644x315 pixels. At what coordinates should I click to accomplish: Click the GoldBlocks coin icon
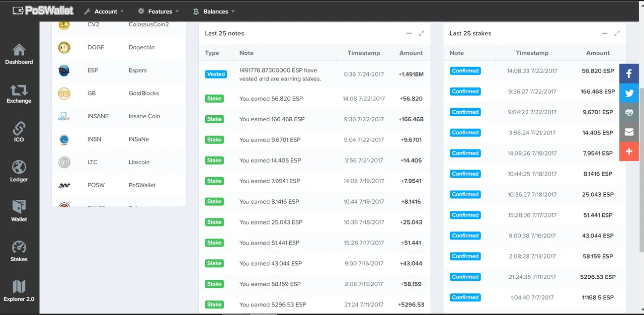(64, 93)
